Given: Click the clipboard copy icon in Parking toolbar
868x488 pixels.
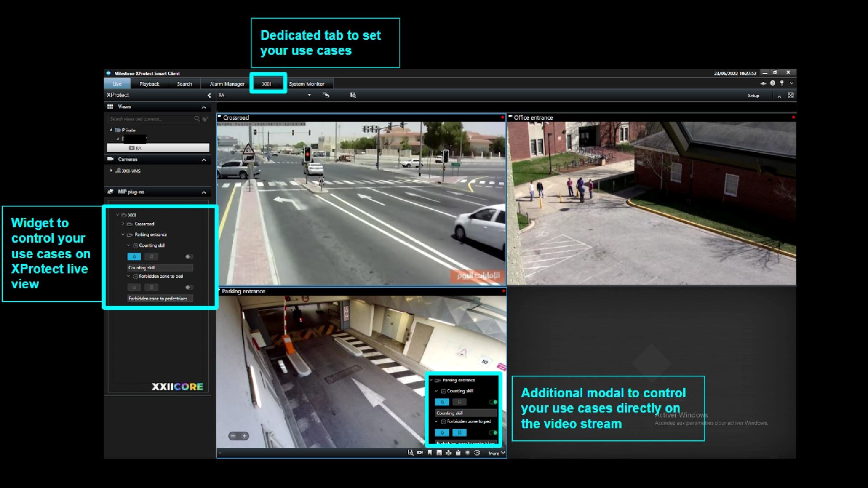Looking at the screenshot, I should tap(458, 453).
